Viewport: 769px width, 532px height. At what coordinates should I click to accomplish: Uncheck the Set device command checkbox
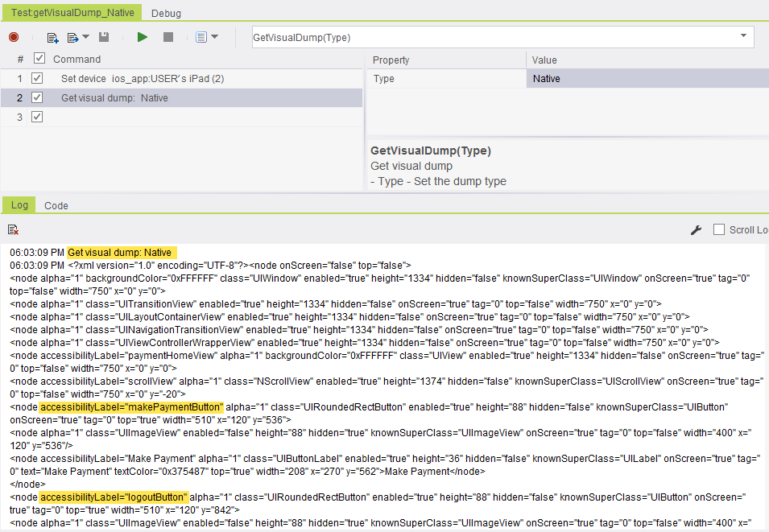pos(36,79)
